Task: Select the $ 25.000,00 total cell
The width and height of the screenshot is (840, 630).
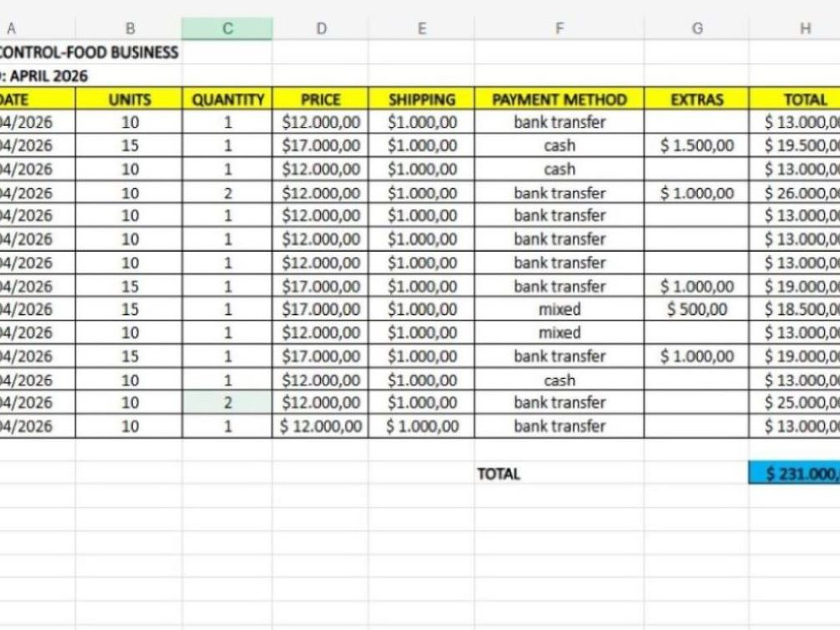Action: (795, 402)
